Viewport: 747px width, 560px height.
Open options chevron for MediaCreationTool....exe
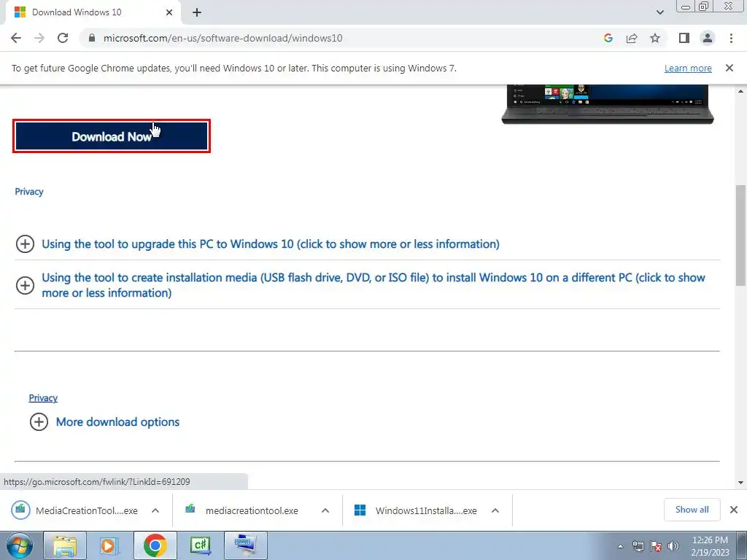point(155,510)
